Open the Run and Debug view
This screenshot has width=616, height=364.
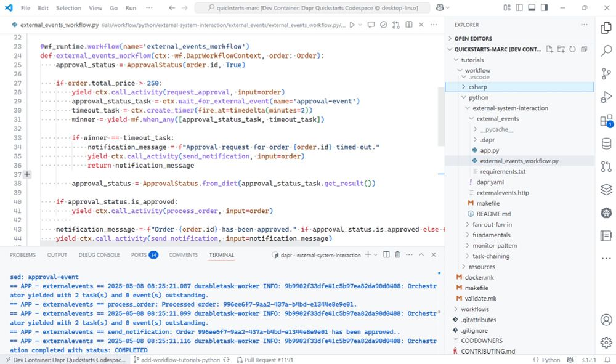[606, 97]
